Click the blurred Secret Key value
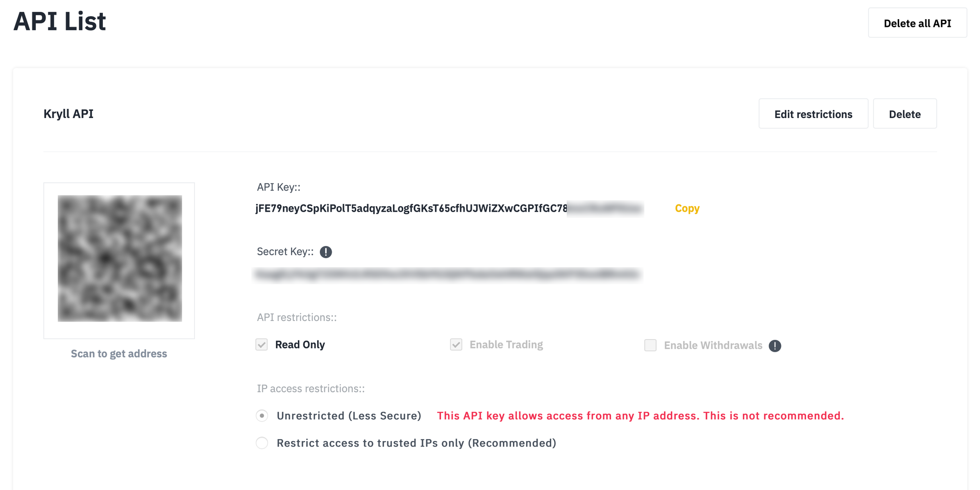This screenshot has width=980, height=490. pyautogui.click(x=447, y=274)
